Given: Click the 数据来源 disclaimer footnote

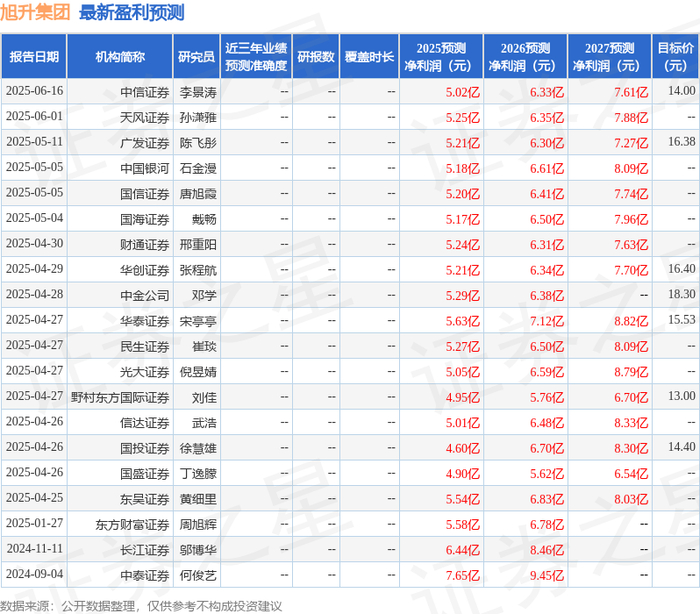Looking at the screenshot, I should pos(141,606).
